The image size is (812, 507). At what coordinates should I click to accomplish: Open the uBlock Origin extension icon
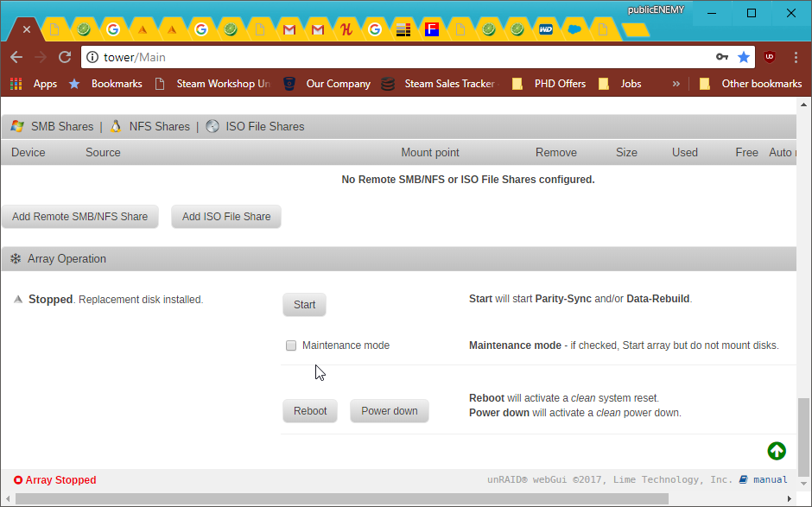(770, 57)
